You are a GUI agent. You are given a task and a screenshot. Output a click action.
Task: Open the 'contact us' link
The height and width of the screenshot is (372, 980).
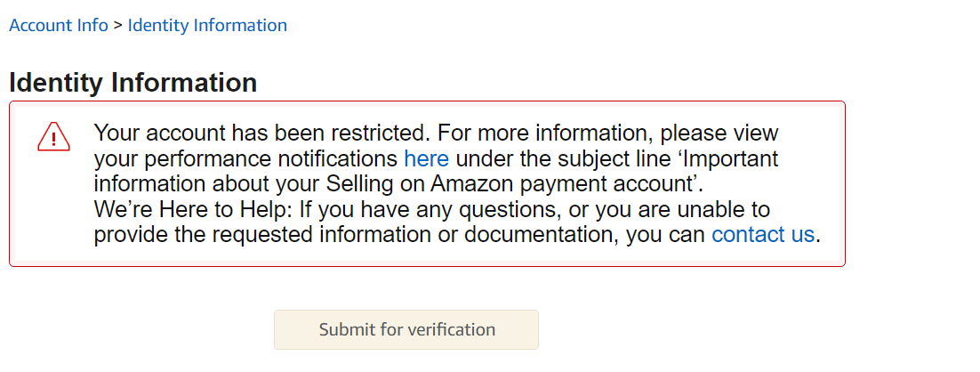[x=763, y=234]
